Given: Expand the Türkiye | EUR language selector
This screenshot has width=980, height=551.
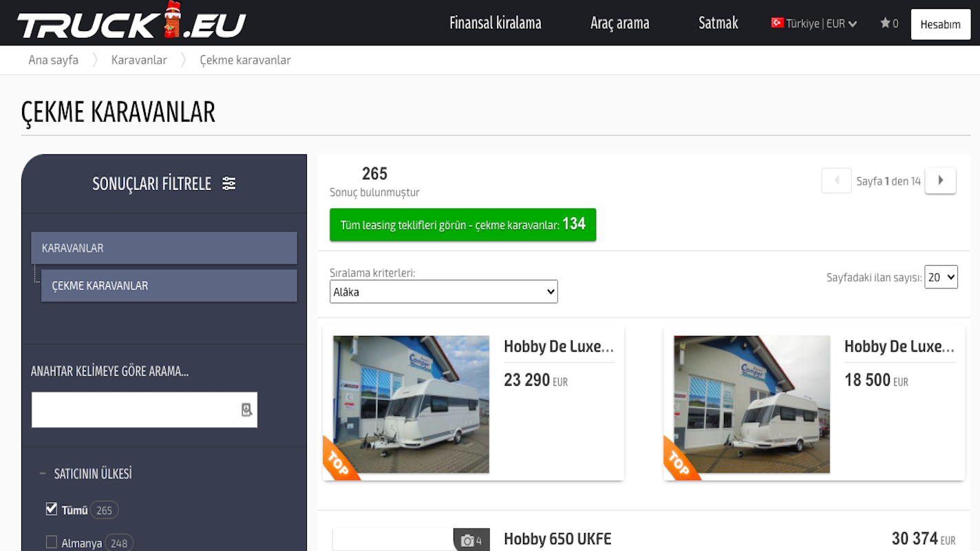Looking at the screenshot, I should pyautogui.click(x=814, y=23).
